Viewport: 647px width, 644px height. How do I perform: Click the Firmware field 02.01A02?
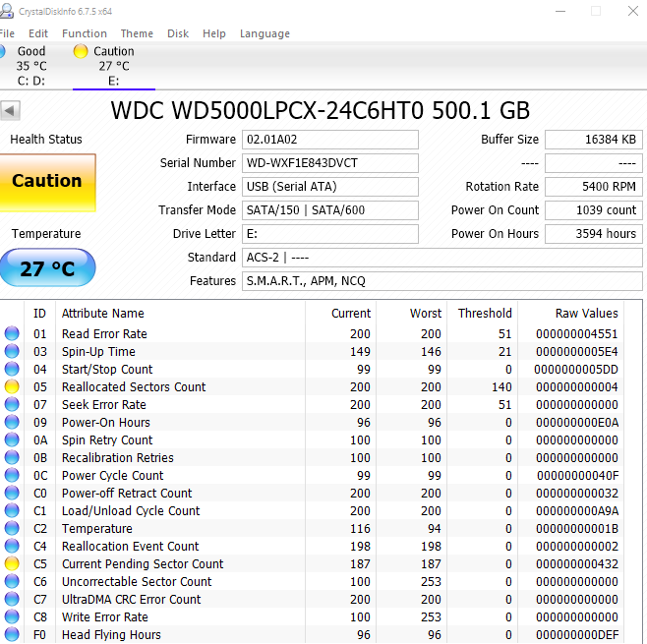pyautogui.click(x=330, y=140)
